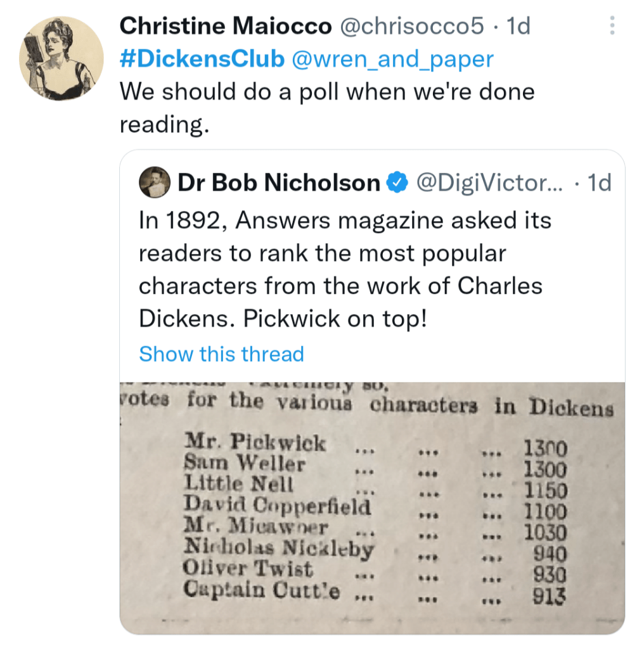Open the newspaper clipping image
Image resolution: width=644 pixels, height=648 pixels.
tap(372, 507)
